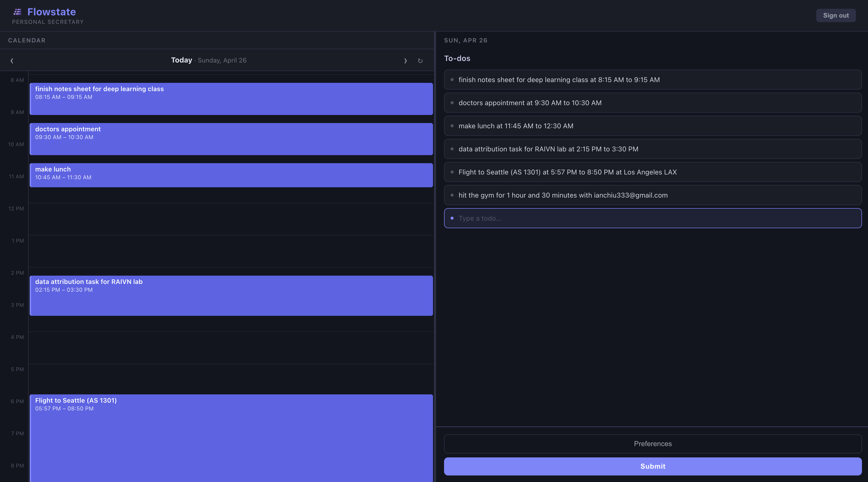
Task: Open the finish notes sheet calendar event
Action: click(231, 99)
